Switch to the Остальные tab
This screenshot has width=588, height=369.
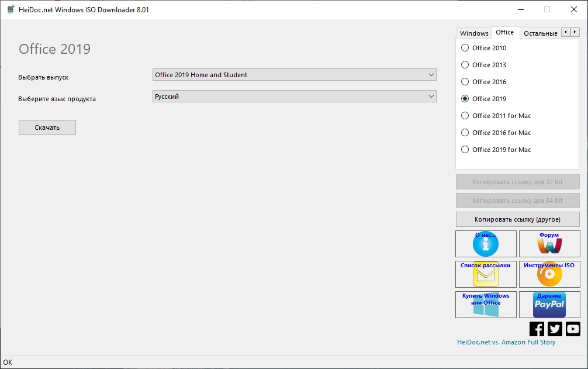(x=541, y=33)
